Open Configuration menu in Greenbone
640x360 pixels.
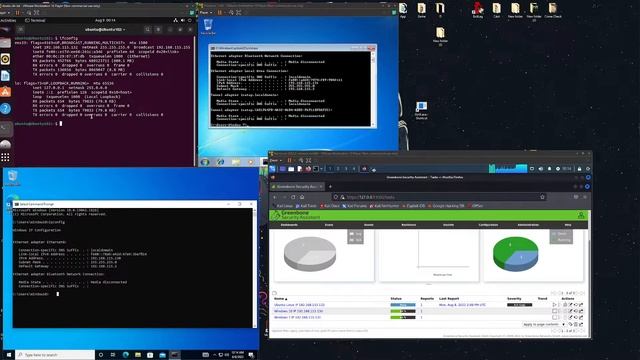pyautogui.click(x=488, y=225)
